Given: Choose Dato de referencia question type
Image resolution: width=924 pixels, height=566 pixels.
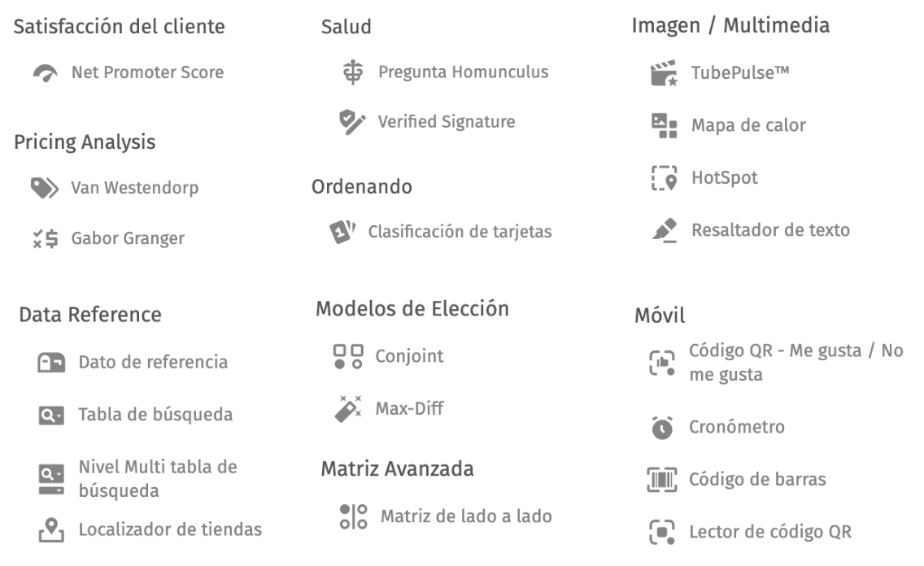Looking at the screenshot, I should click(133, 362).
